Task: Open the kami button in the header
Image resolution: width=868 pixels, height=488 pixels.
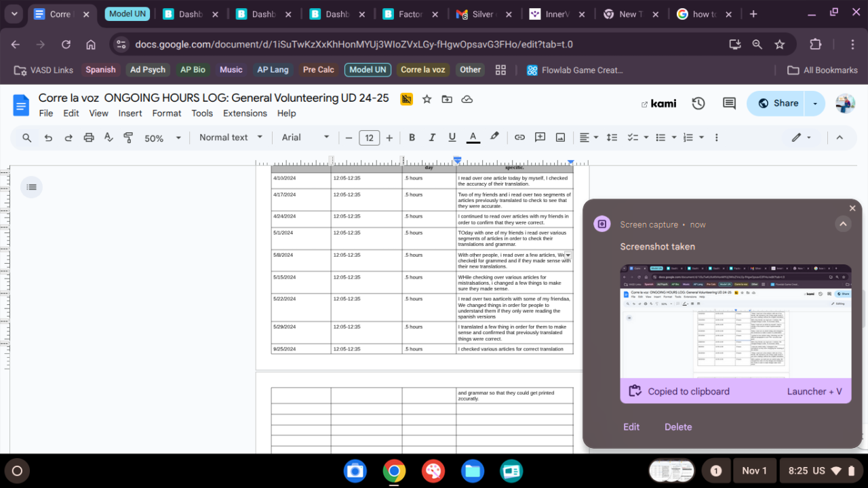Action: (658, 104)
